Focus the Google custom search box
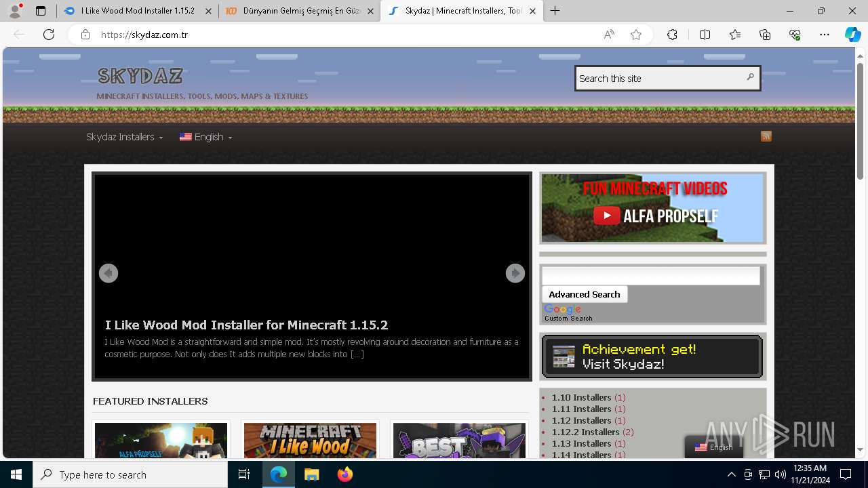This screenshot has height=488, width=868. [651, 275]
